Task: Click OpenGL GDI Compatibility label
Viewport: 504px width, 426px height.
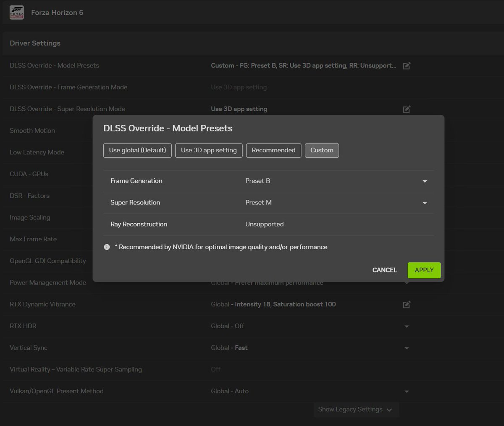Action: pyautogui.click(x=48, y=261)
